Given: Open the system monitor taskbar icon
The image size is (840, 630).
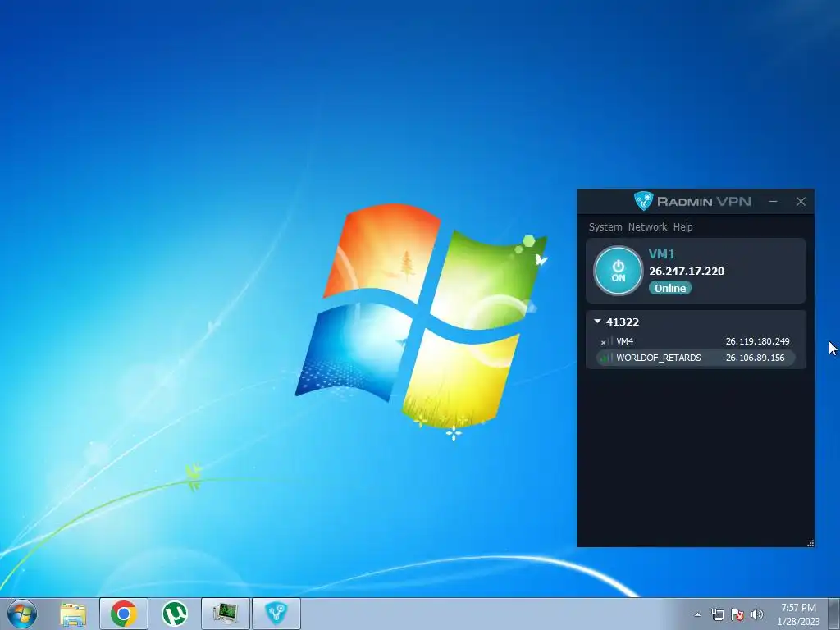Looking at the screenshot, I should click(226, 614).
